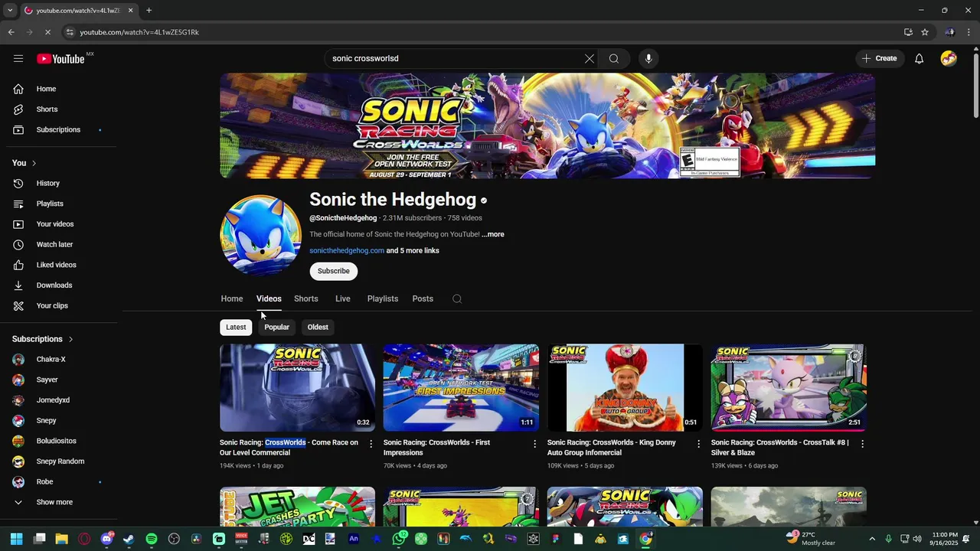Image resolution: width=980 pixels, height=551 pixels.
Task: Open a new browser tab
Action: pos(149,11)
